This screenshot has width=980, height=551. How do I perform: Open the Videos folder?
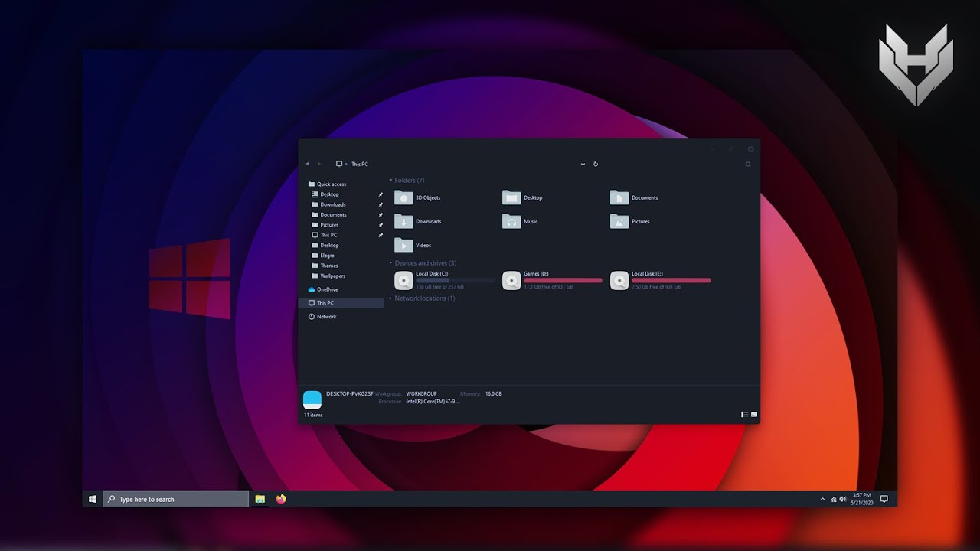(413, 245)
